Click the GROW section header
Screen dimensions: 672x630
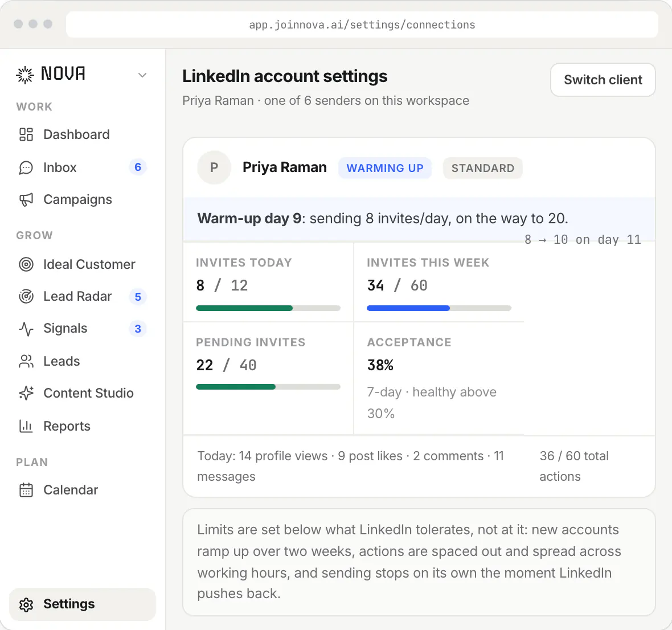click(34, 235)
